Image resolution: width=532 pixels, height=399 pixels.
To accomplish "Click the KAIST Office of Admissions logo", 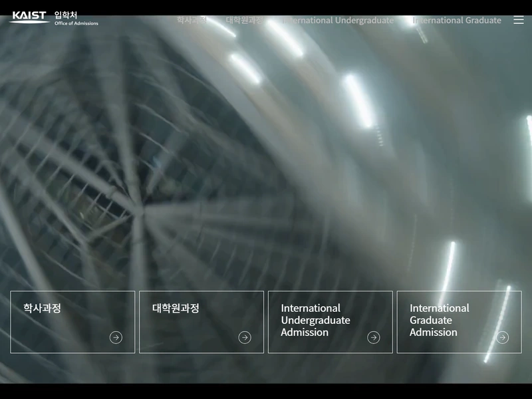I will pos(54,18).
